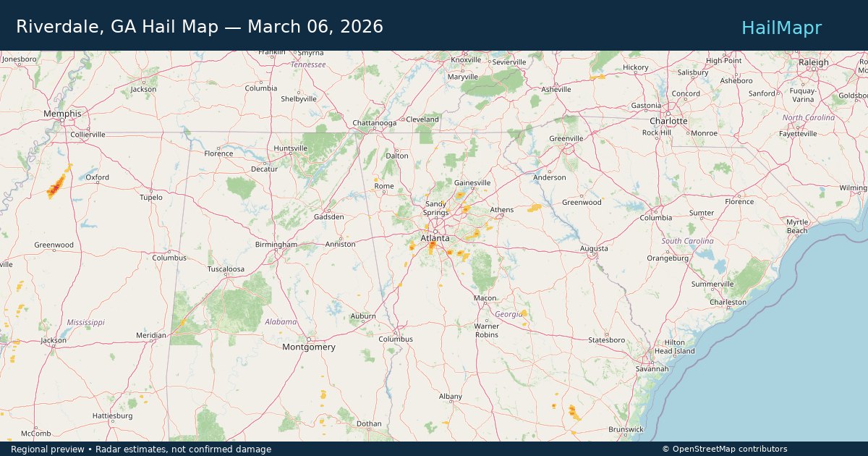Viewport: 868px width, 456px height.
Task: Click the Raleigh city label
Action: coord(814,63)
